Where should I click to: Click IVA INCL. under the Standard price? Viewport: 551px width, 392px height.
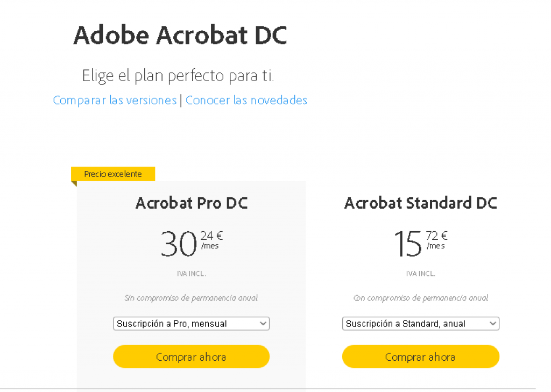point(420,274)
